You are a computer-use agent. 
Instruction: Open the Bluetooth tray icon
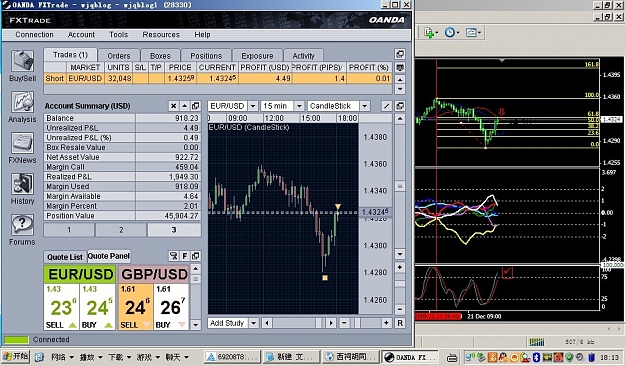[537, 357]
